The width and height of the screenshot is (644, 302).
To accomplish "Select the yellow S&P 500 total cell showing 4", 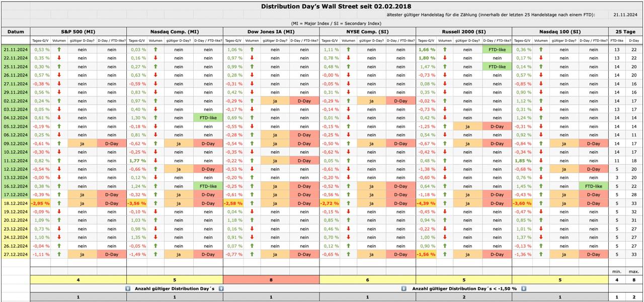I will (x=78, y=279).
